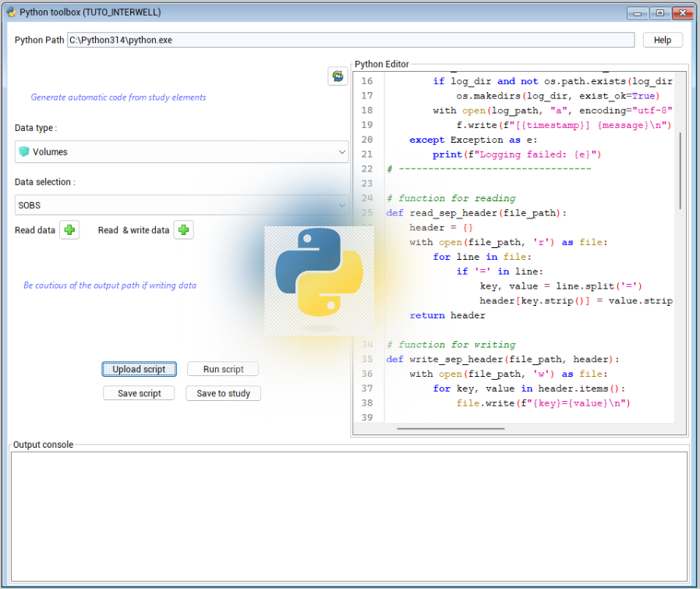Image resolution: width=700 pixels, height=589 pixels.
Task: Click the Volumes cube icon
Action: coord(23,152)
